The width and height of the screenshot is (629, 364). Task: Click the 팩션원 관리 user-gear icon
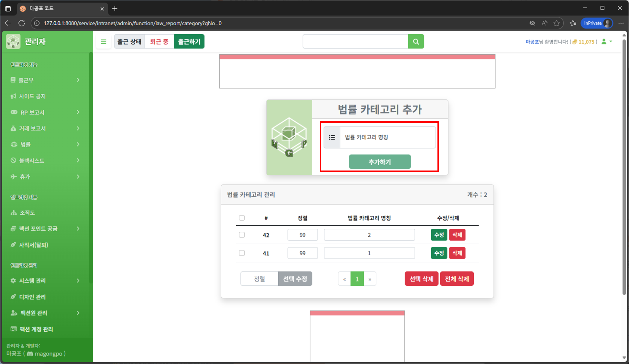[x=14, y=313]
